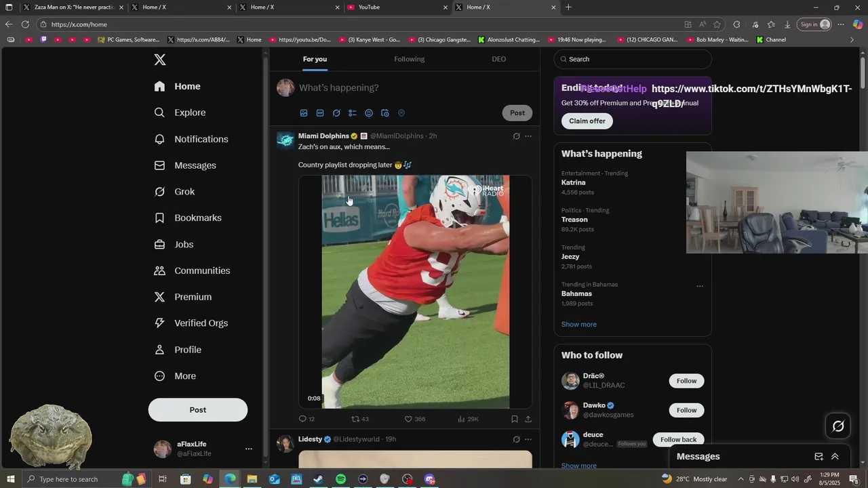Screen dimensions: 868x488
Task: Bookmark the Miami Dolphins post
Action: (515, 419)
